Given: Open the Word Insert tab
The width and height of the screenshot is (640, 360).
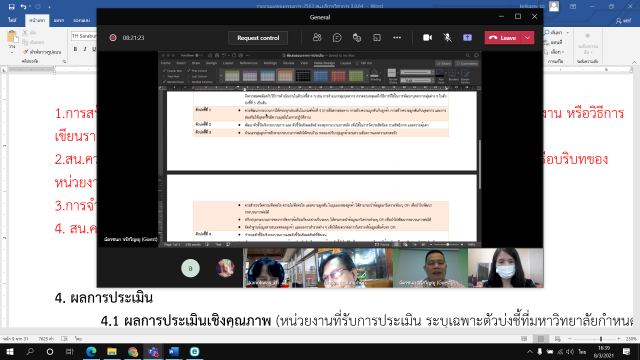Looking at the screenshot, I should pos(59,20).
